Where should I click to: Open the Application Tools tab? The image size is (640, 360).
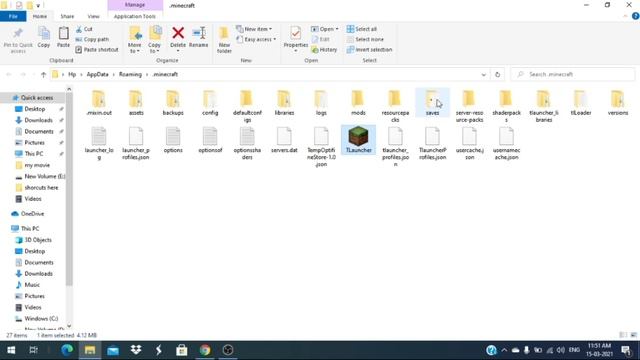(135, 16)
